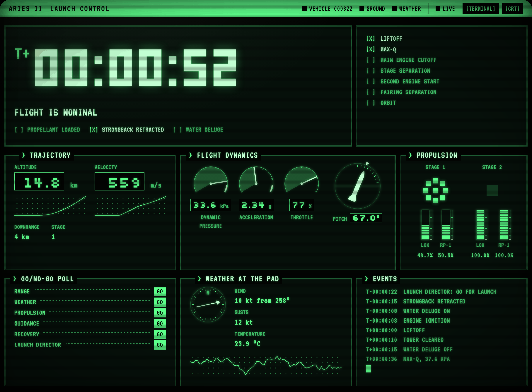Click the LAUNCH DIRECTOR GO status badge
532x392 pixels.
[160, 345]
